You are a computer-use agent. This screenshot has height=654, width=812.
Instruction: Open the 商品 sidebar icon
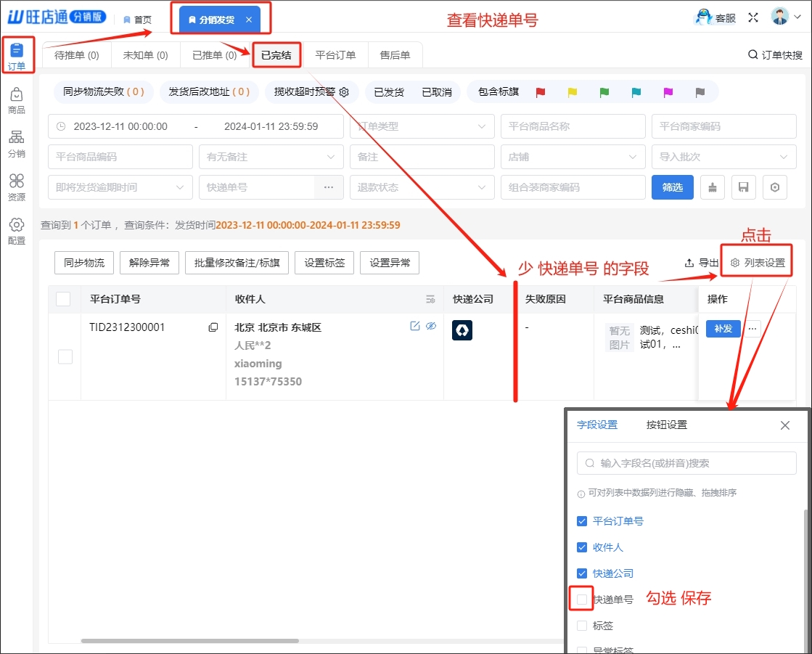(x=16, y=101)
